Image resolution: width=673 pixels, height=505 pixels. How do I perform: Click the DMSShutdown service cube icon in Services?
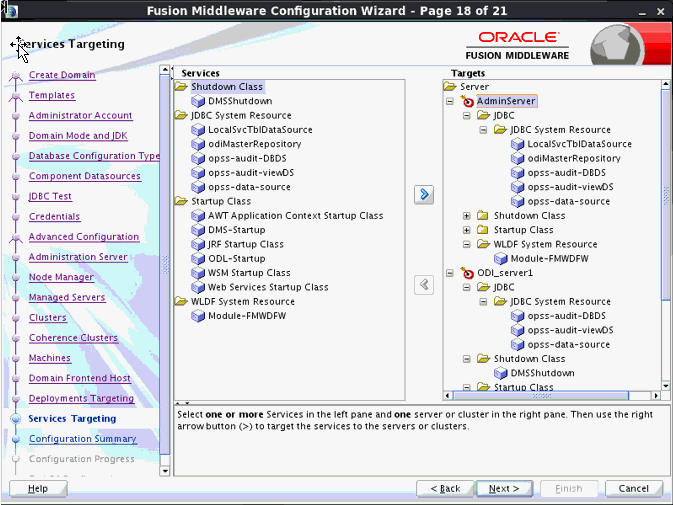click(198, 101)
